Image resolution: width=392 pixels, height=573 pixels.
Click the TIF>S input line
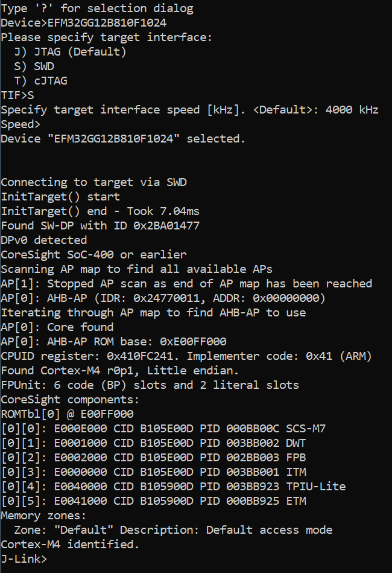click(17, 95)
